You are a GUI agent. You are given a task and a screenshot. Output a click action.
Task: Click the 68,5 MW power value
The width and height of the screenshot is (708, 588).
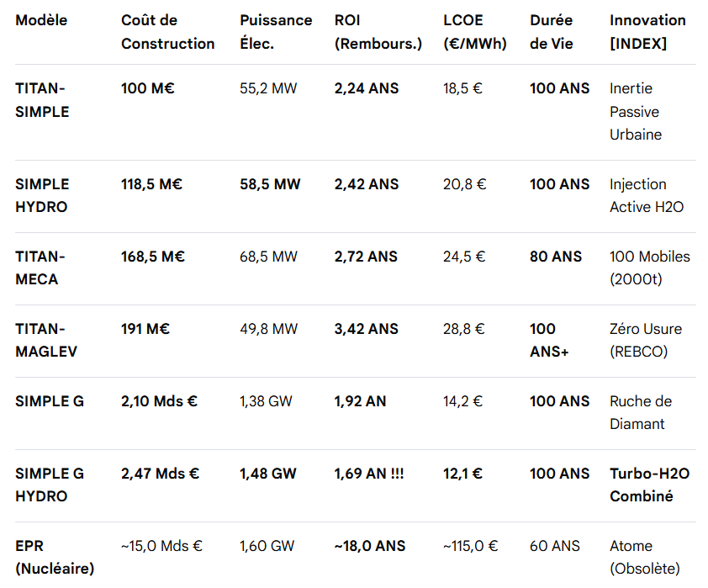point(268,257)
